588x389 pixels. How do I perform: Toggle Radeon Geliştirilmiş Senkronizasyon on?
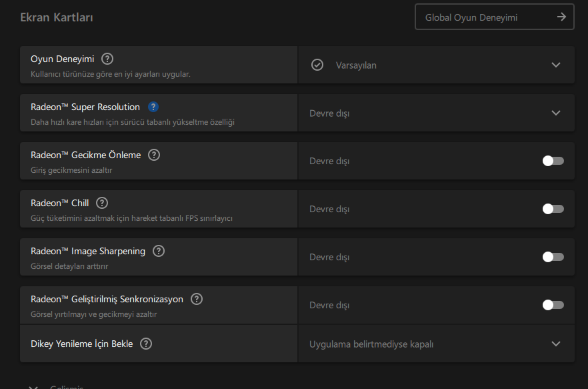coord(553,306)
